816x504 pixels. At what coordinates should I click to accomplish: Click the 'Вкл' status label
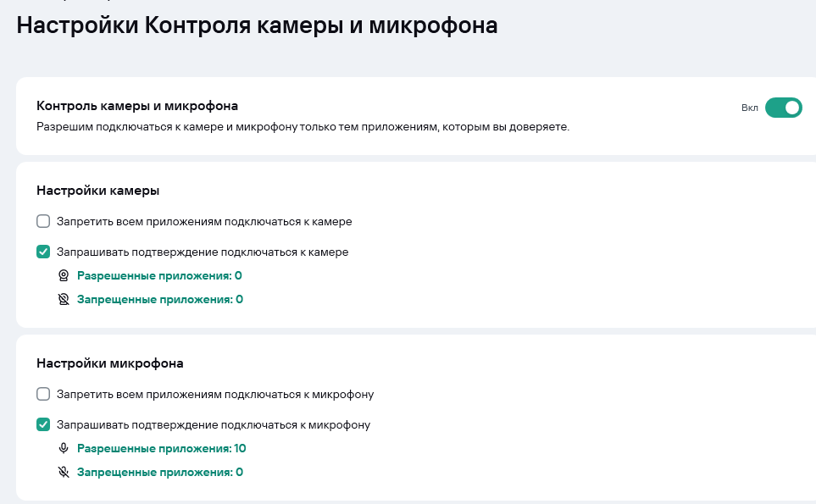point(750,108)
